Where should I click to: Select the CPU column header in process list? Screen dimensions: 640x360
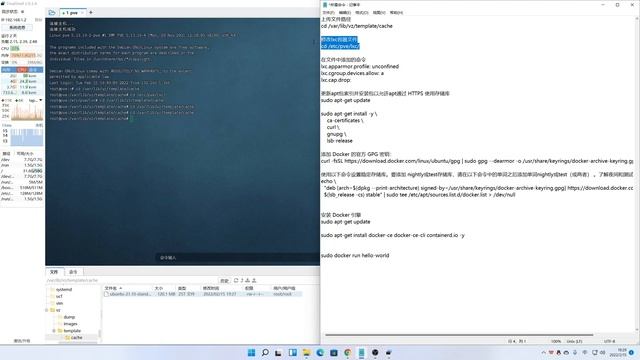click(22, 70)
